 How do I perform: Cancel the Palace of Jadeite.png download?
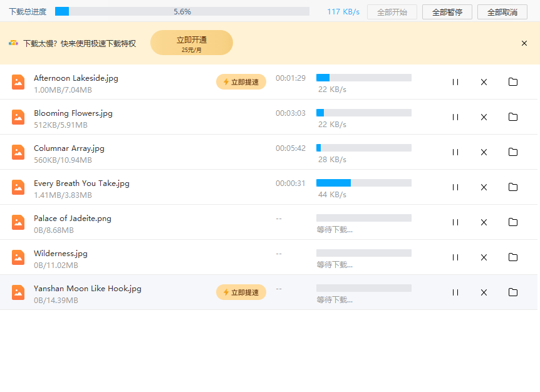pos(484,222)
